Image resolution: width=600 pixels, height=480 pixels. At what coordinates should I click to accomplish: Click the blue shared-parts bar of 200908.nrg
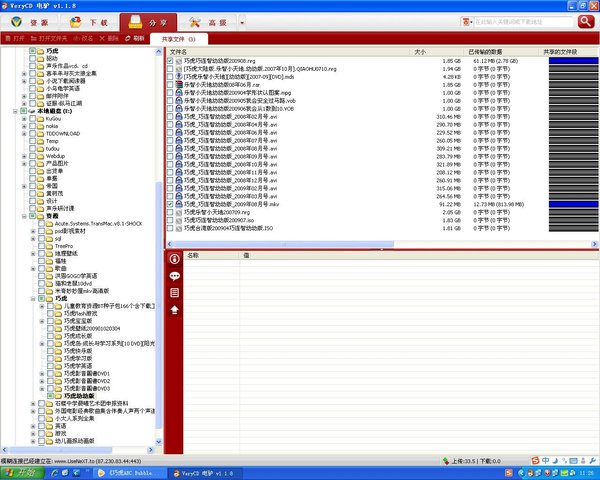tap(573, 60)
